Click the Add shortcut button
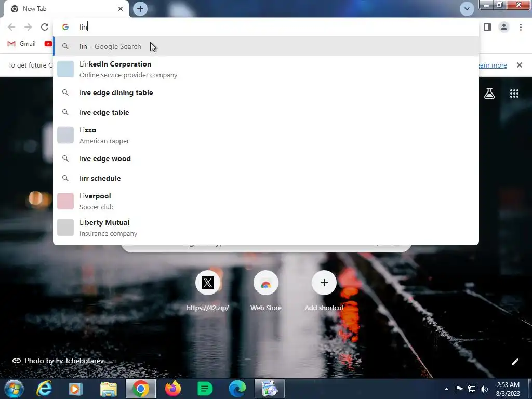The image size is (532, 399). [324, 291]
